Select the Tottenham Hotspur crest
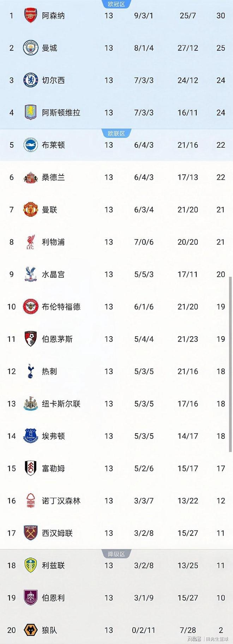Image resolution: width=233 pixels, height=644 pixels. 31,371
